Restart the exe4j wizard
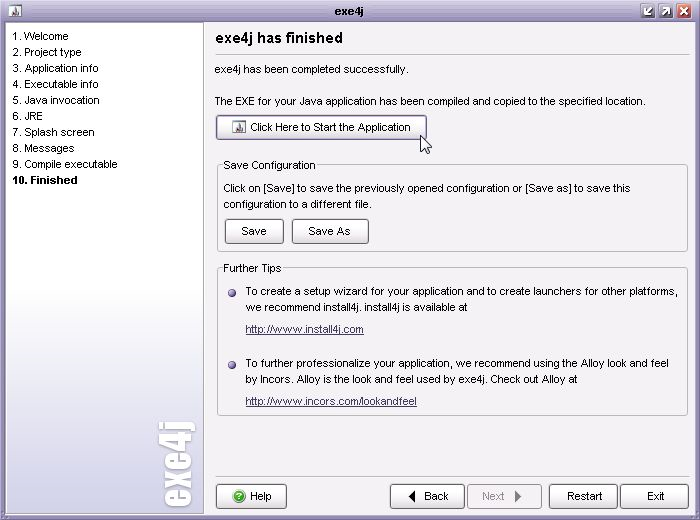The height and width of the screenshot is (520, 700). (583, 496)
